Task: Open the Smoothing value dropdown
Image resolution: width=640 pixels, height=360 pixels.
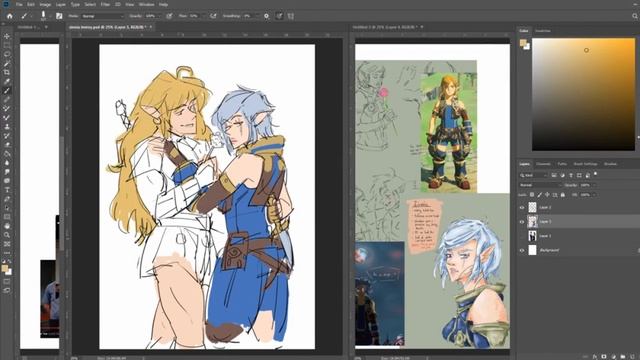Action: click(258, 16)
